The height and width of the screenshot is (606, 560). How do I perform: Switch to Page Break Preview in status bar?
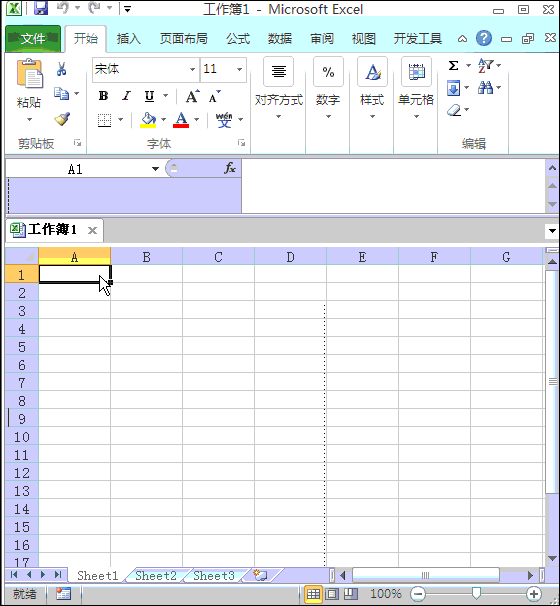pyautogui.click(x=351, y=594)
